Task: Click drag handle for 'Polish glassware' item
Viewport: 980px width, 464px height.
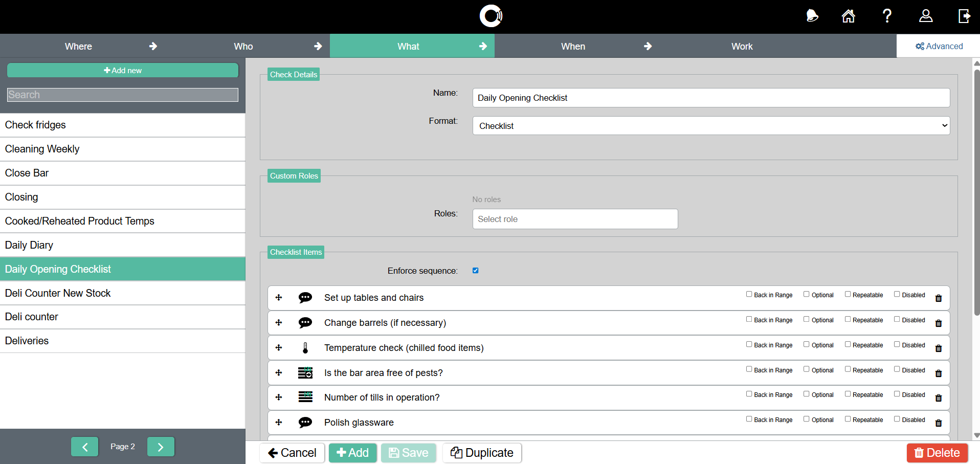Action: coord(279,423)
